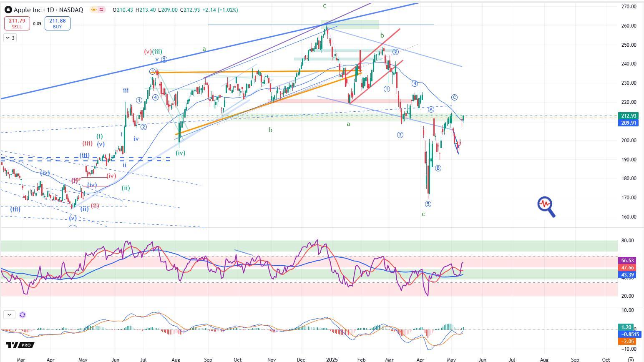Screen dimensions: 644x362
Task: Expand the MACD pane legend chevron
Action: (10, 315)
